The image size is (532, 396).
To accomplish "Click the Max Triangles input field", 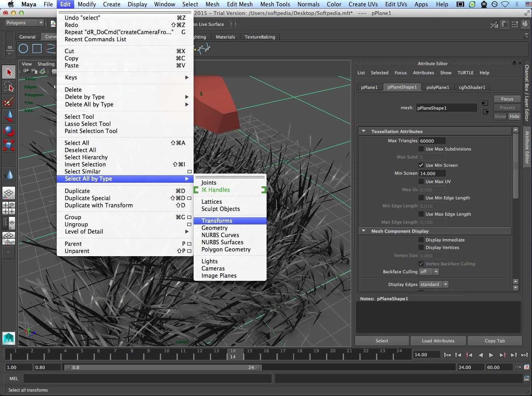I will [x=432, y=141].
